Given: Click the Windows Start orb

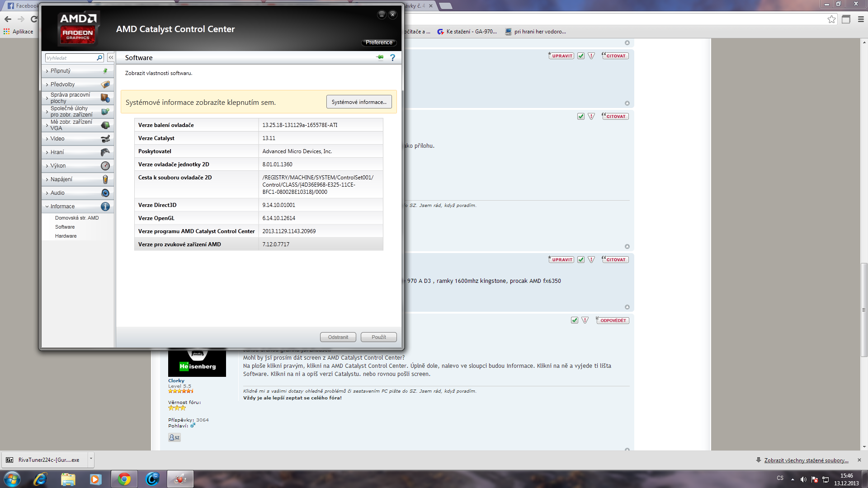Looking at the screenshot, I should point(12,479).
